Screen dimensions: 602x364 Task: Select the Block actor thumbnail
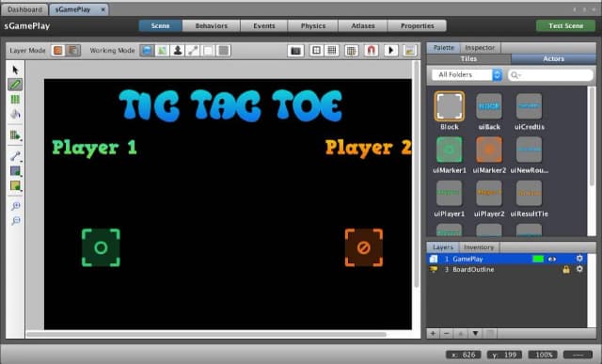450,106
